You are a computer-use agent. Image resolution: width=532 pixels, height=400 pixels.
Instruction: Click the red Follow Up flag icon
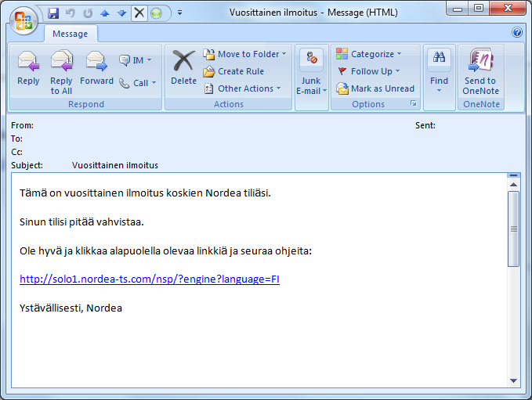click(x=342, y=71)
